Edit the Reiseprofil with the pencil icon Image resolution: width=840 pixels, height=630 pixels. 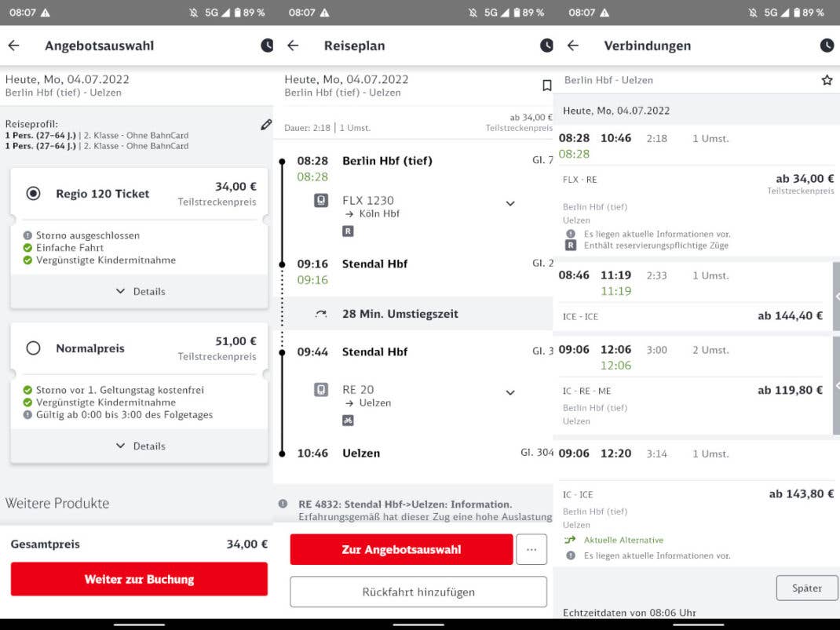click(x=266, y=125)
